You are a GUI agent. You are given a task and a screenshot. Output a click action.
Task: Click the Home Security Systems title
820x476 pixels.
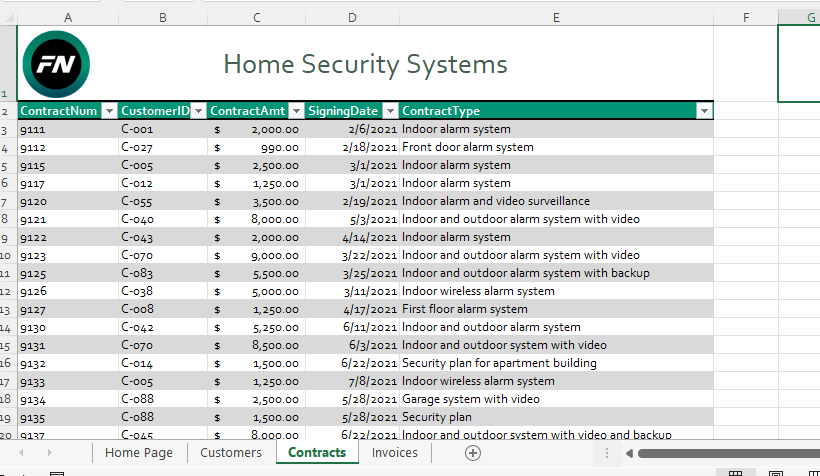point(366,64)
